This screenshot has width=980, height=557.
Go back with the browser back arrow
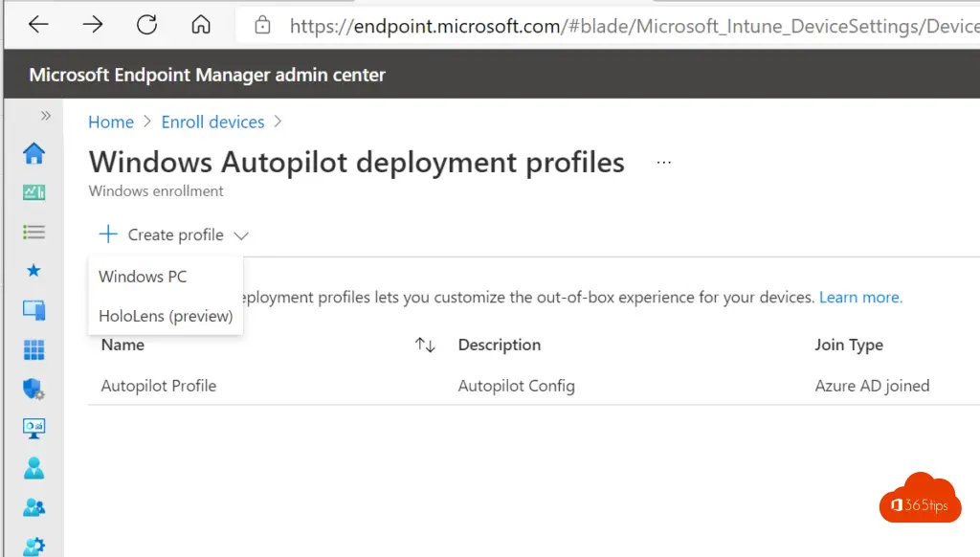pos(38,24)
